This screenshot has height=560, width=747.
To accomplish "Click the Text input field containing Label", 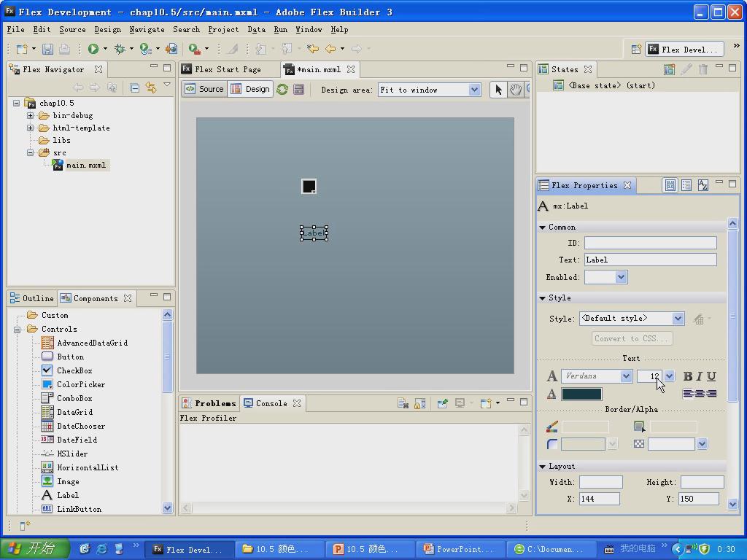I will [x=650, y=260].
